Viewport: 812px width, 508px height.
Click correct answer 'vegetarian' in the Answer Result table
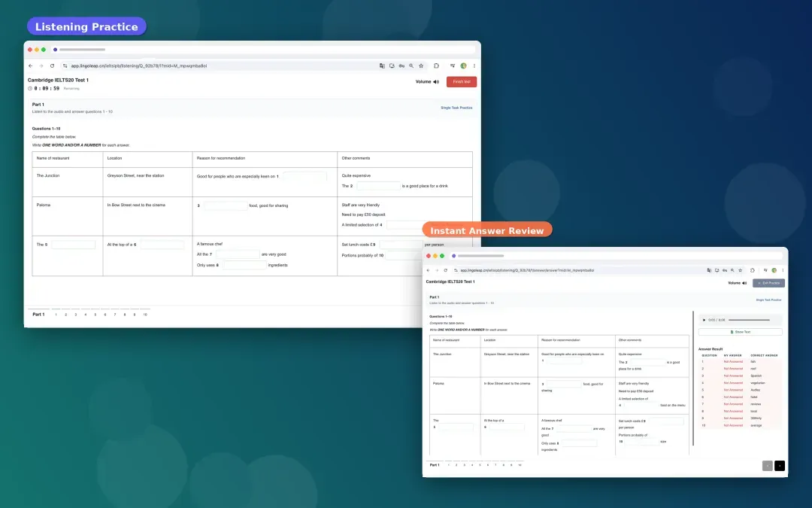[758, 382]
